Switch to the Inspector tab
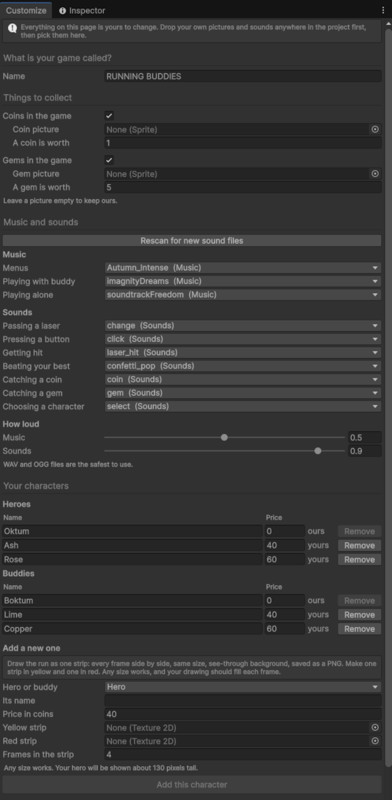 (x=82, y=10)
